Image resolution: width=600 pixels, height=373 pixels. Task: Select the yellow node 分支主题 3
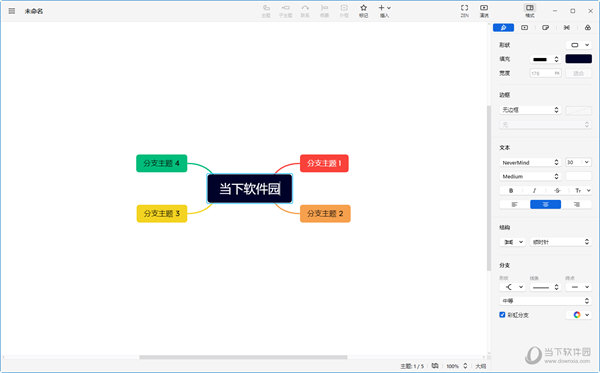pos(162,213)
